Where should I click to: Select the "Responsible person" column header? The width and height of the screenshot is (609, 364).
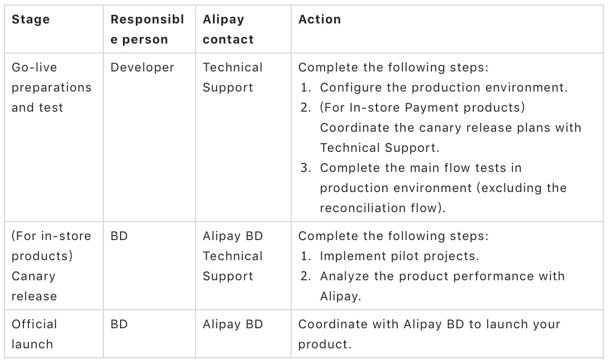pos(147,30)
